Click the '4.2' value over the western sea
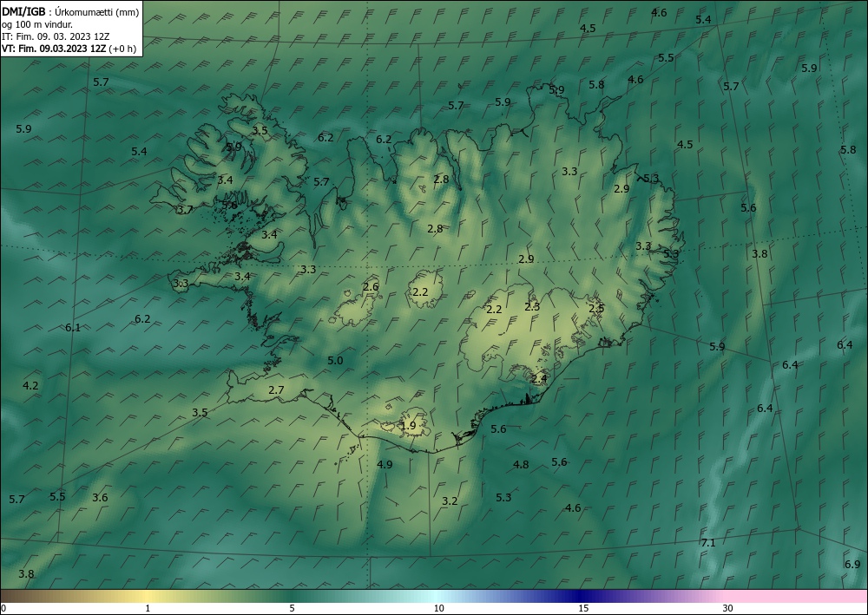The width and height of the screenshot is (868, 615). tap(30, 385)
